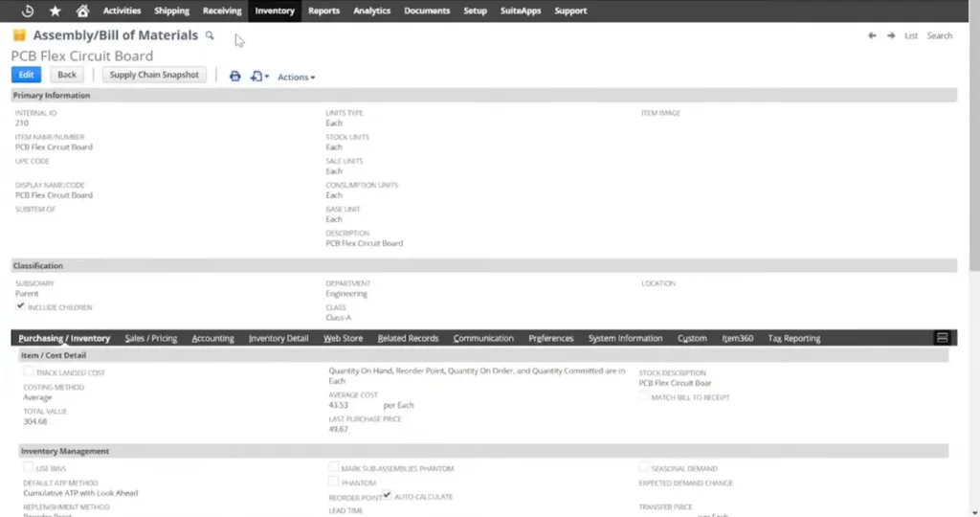Enable the Track Landed Cost checkbox
Screen dimensions: 980x517
point(29,372)
